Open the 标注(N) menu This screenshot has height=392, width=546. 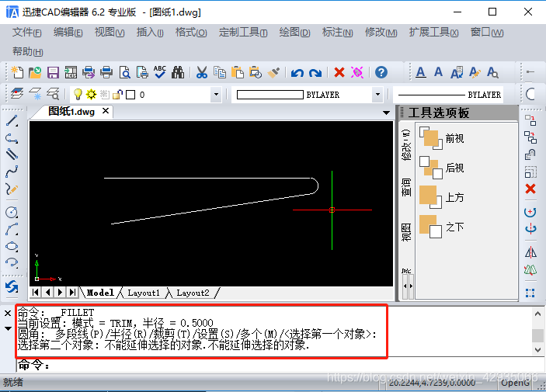[337, 33]
